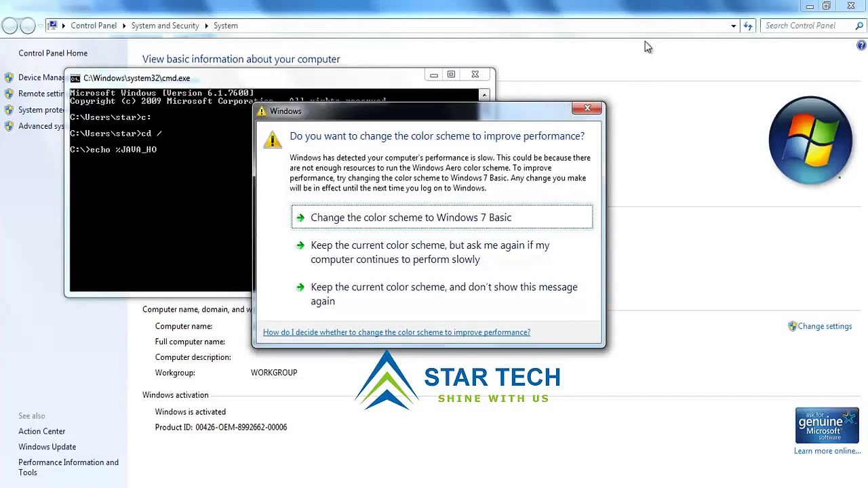Close the Windows color scheme dialog
868x488 pixels.
point(587,108)
